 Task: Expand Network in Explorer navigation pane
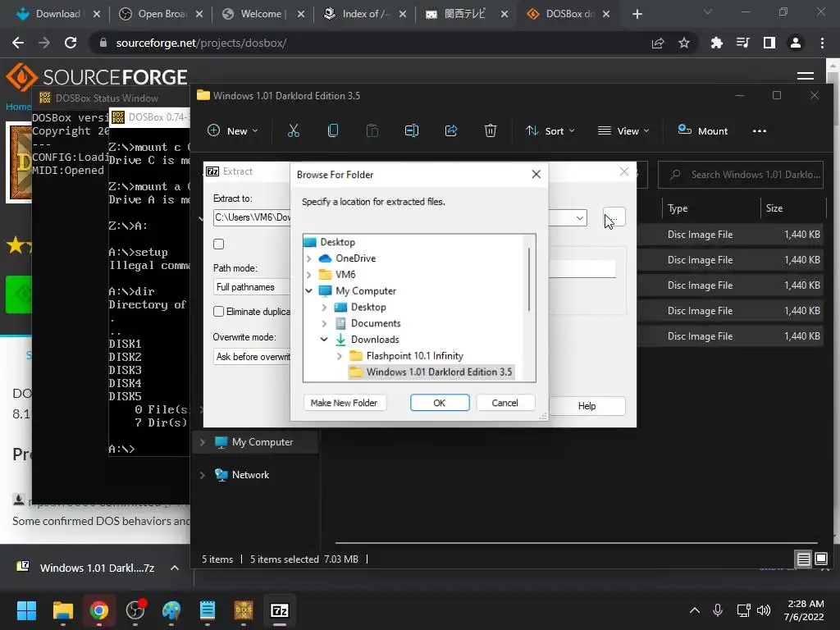click(x=202, y=475)
